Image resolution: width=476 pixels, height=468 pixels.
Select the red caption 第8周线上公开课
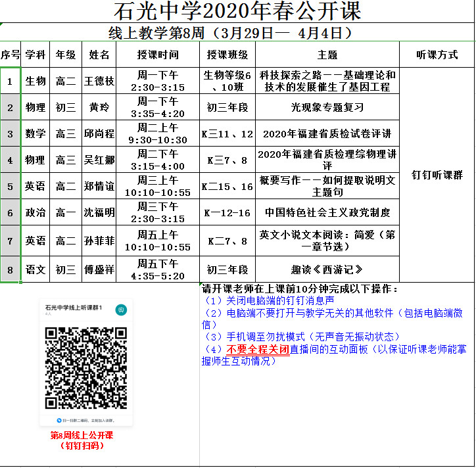coord(82,435)
